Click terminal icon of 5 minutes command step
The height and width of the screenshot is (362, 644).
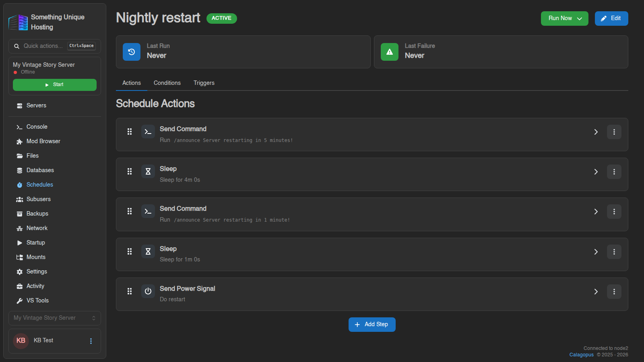click(x=148, y=132)
